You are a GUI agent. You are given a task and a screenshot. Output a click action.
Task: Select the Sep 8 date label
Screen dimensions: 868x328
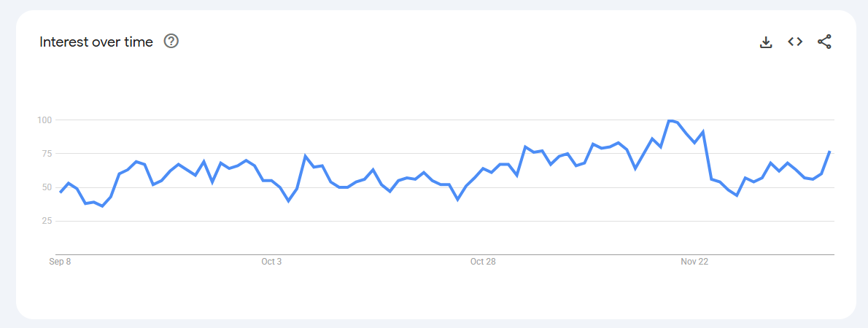pos(60,262)
